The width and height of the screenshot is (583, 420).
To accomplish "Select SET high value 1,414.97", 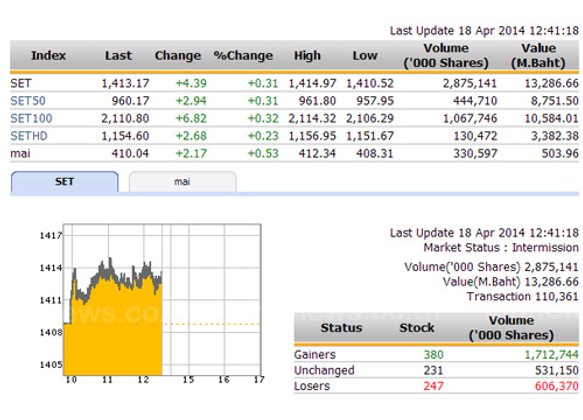I will click(x=312, y=83).
